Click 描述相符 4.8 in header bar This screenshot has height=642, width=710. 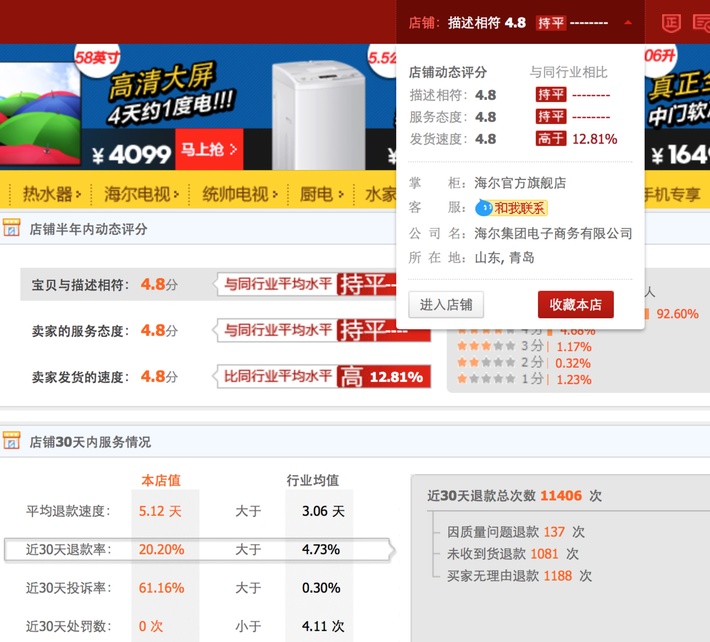click(x=487, y=22)
